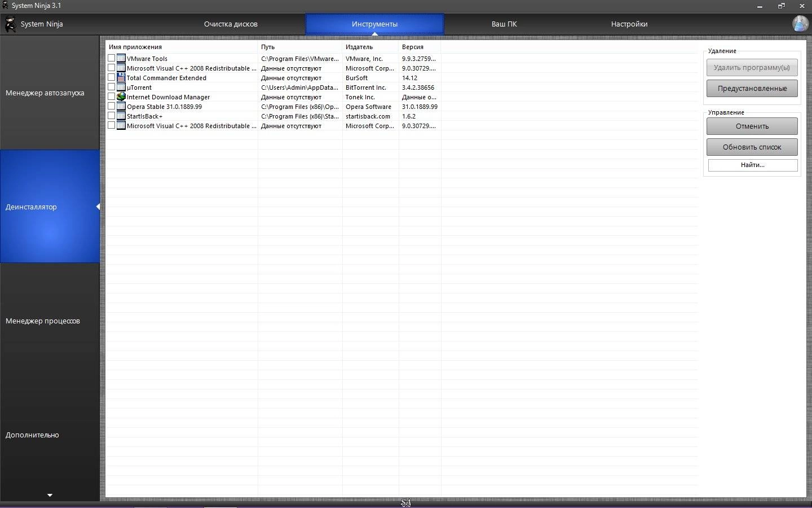The image size is (812, 508).
Task: Click the Найти... search field
Action: point(753,165)
